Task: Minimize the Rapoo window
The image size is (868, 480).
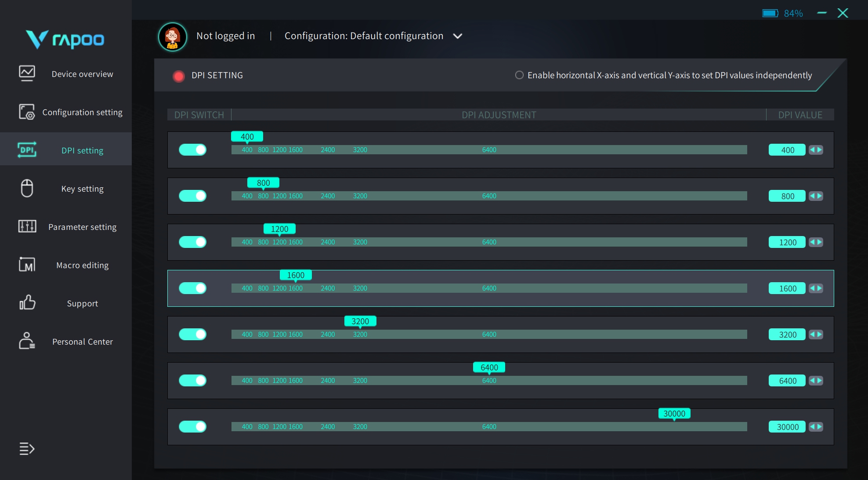Action: [x=822, y=13]
